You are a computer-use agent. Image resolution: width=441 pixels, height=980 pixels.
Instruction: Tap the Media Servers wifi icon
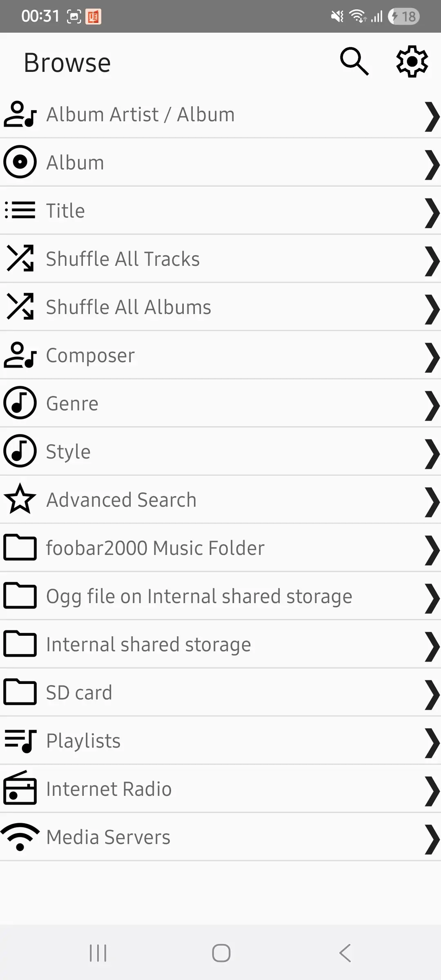[20, 837]
